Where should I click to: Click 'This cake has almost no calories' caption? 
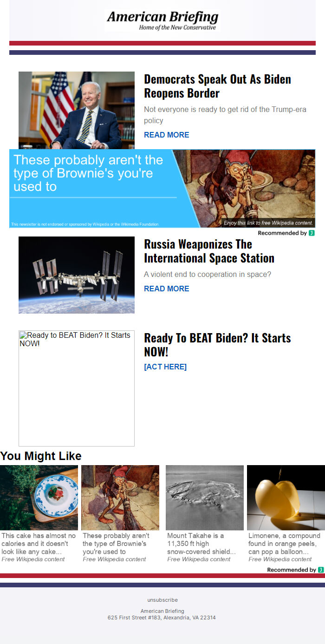39,544
